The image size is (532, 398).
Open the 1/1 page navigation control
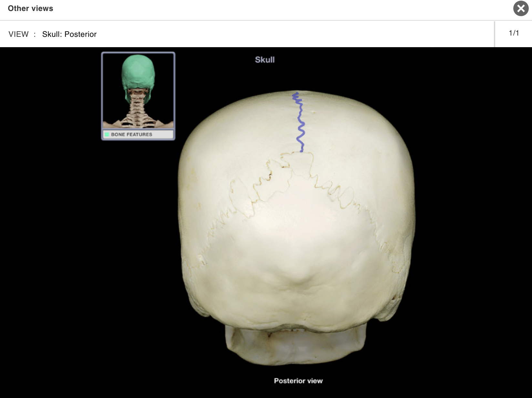[x=514, y=32]
